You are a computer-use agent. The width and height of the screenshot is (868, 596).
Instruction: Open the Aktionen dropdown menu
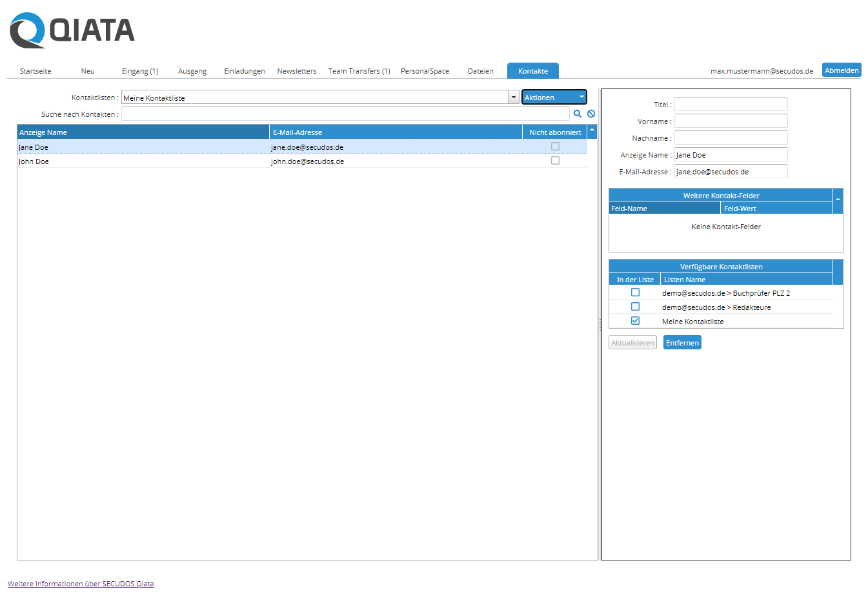[554, 98]
